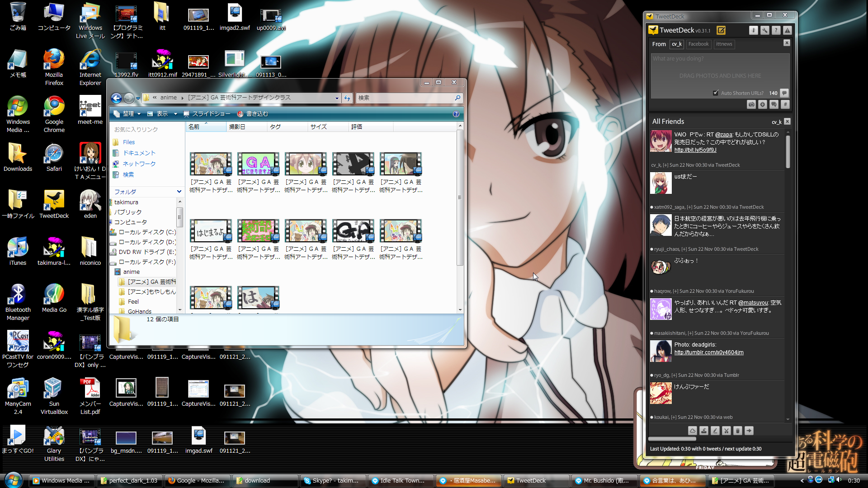This screenshot has width=868, height=488.
Task: Click the TweetDeck help question mark icon
Action: tap(776, 30)
